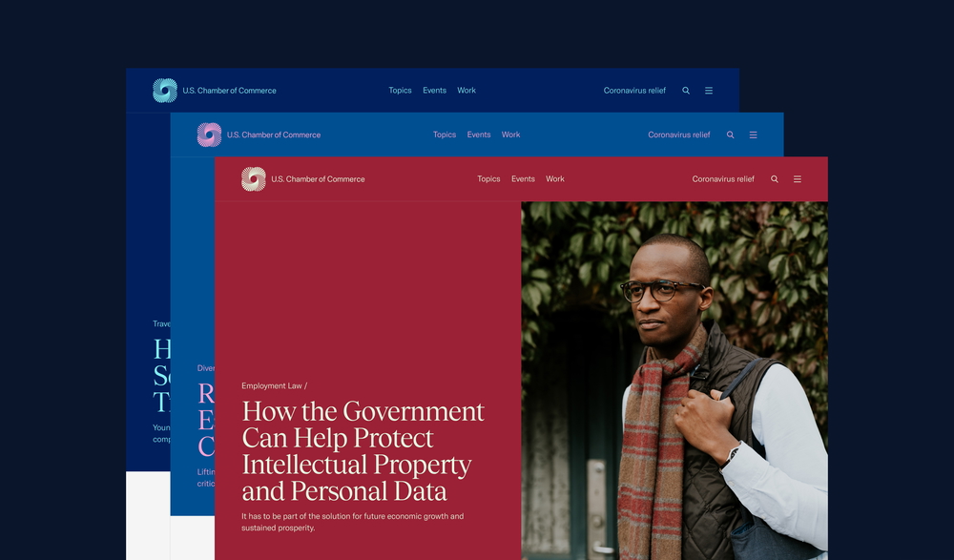Image resolution: width=954 pixels, height=560 pixels.
Task: Open the hamburger menu on the blue page
Action: (x=754, y=135)
